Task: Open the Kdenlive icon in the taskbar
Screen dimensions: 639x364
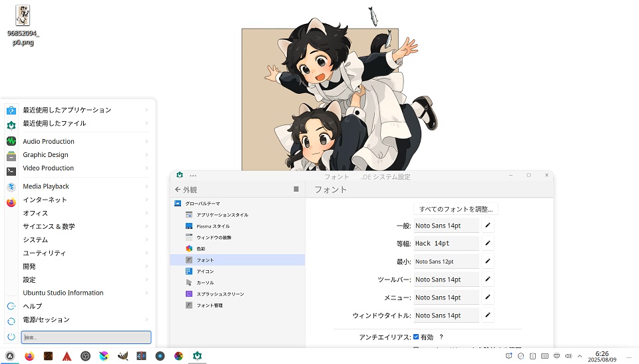Action: (141, 356)
